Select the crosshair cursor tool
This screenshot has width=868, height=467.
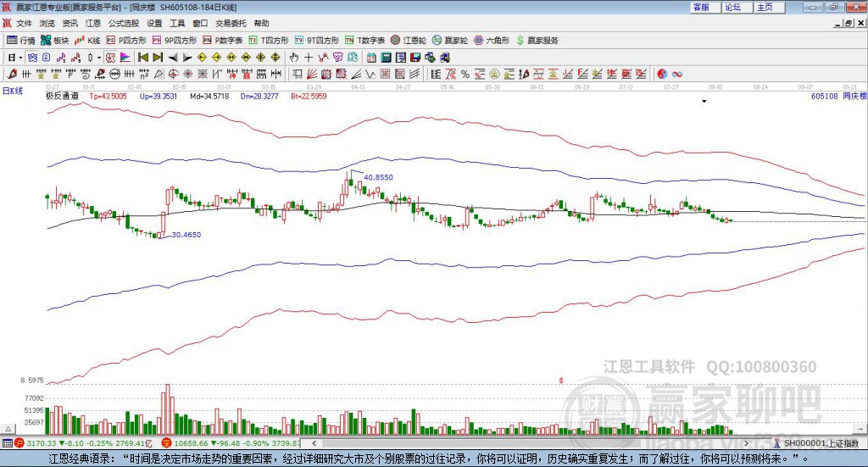point(309,58)
